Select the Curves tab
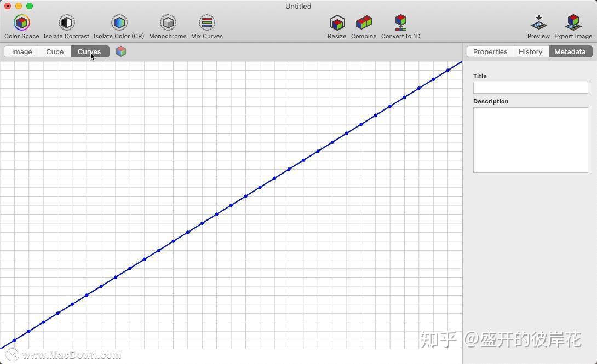This screenshot has height=364, width=597. [89, 51]
